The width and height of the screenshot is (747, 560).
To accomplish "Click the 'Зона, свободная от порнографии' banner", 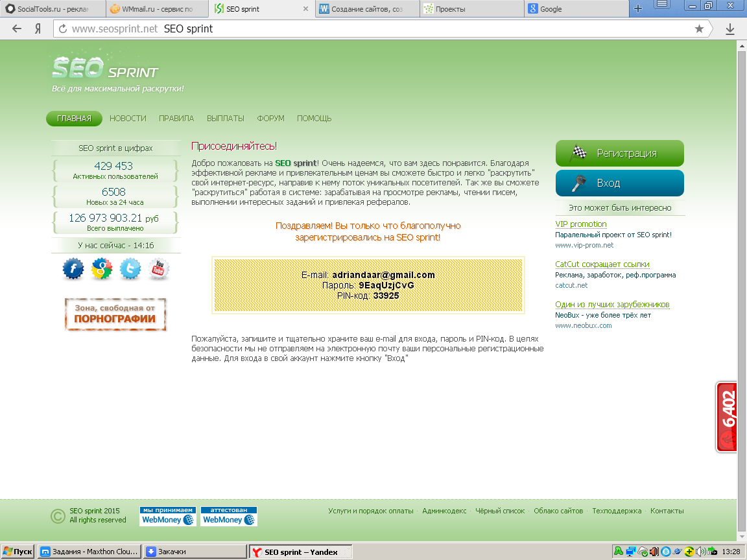I will pyautogui.click(x=115, y=314).
